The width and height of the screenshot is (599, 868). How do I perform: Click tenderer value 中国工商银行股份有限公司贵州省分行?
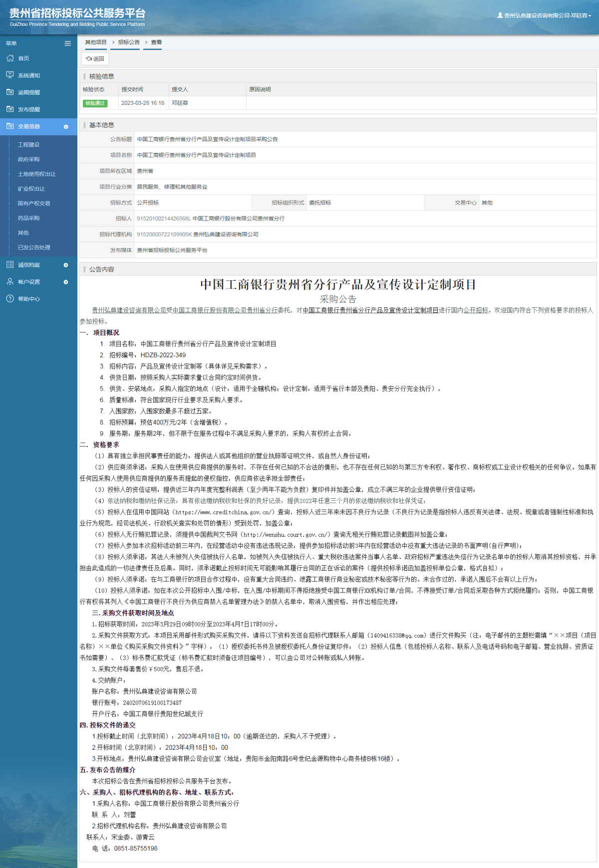pos(239,218)
